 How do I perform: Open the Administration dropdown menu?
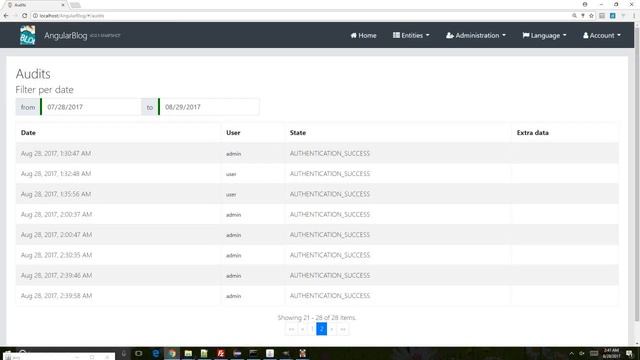click(x=476, y=36)
